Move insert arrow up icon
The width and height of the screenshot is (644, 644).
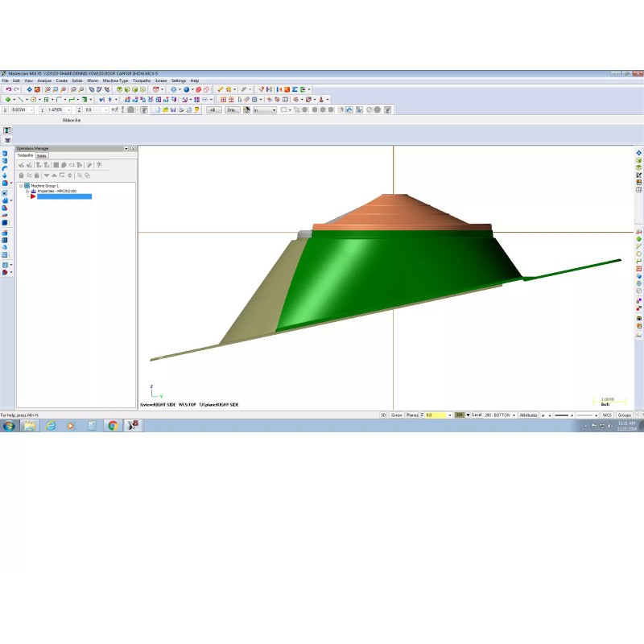coord(54,175)
